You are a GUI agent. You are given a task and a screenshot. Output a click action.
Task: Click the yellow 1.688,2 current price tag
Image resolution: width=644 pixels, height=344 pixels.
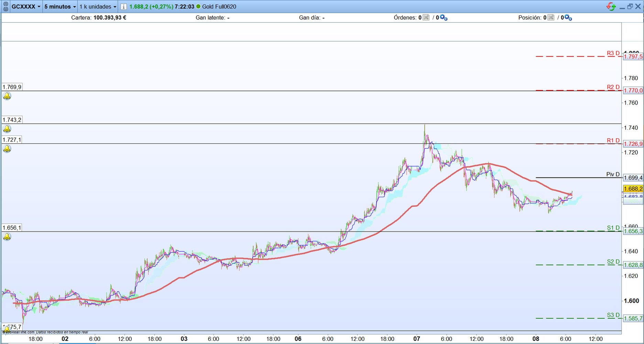coord(633,189)
